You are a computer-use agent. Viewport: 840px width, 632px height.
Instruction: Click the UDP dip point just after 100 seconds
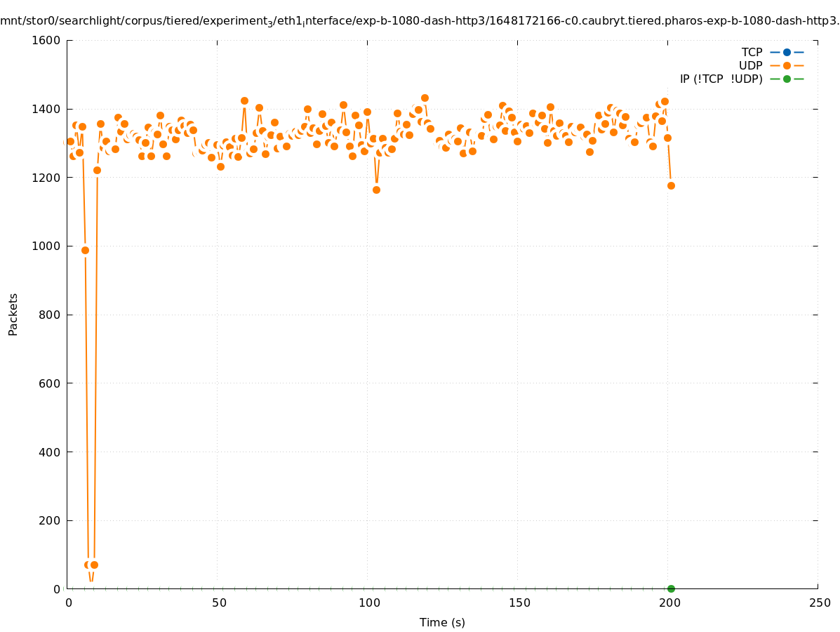(x=376, y=190)
